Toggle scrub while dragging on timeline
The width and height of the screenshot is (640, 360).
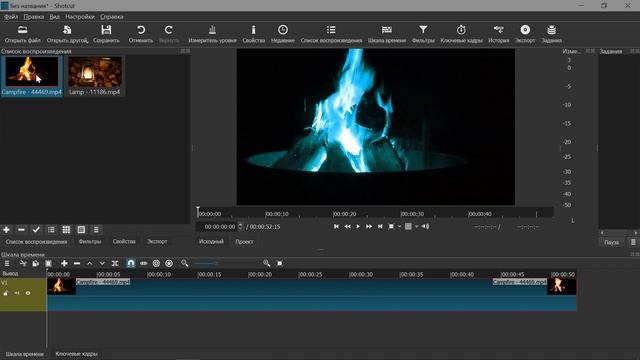143,264
